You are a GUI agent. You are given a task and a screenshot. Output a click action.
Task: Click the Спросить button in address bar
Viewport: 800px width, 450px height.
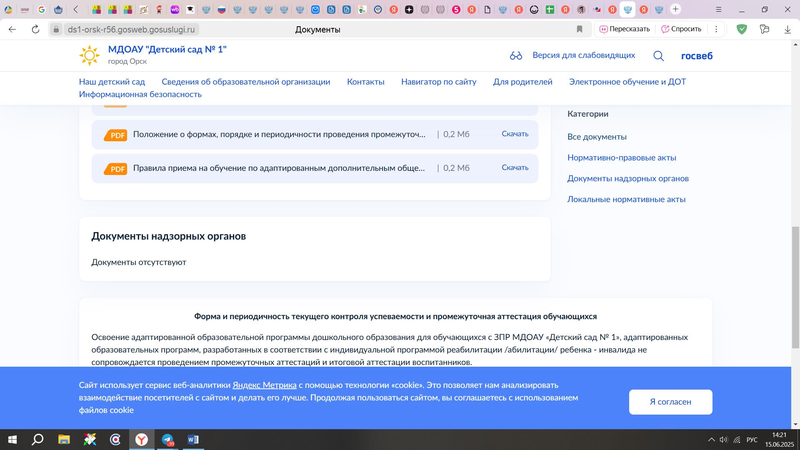(682, 30)
